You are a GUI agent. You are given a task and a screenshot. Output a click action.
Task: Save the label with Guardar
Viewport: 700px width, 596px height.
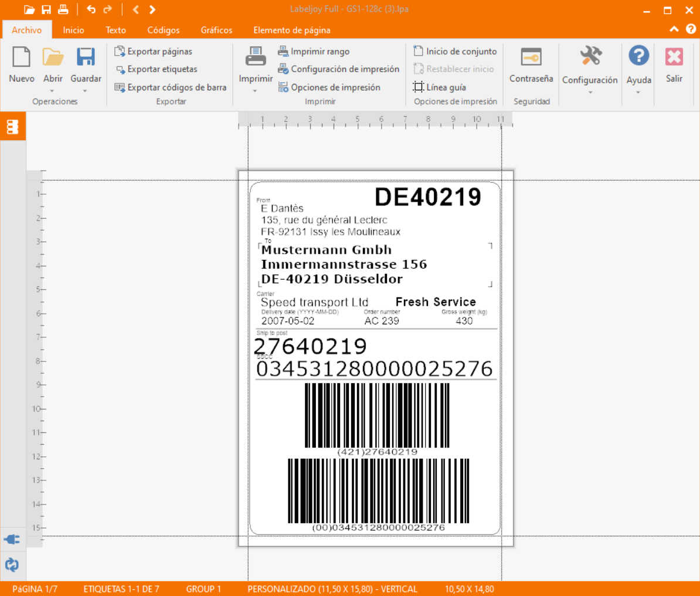pyautogui.click(x=86, y=65)
